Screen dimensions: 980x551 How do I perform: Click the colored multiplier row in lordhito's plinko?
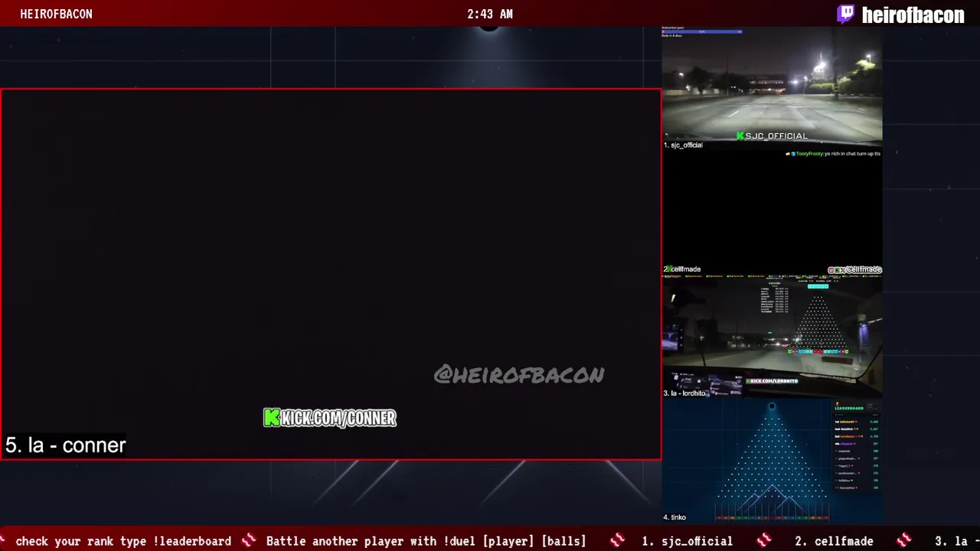click(818, 352)
